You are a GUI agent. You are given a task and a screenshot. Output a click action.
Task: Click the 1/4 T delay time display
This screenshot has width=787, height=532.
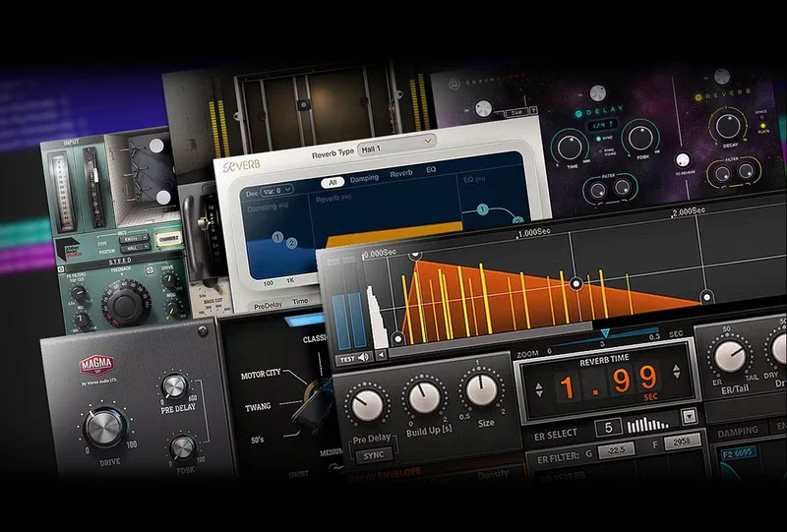(602, 125)
